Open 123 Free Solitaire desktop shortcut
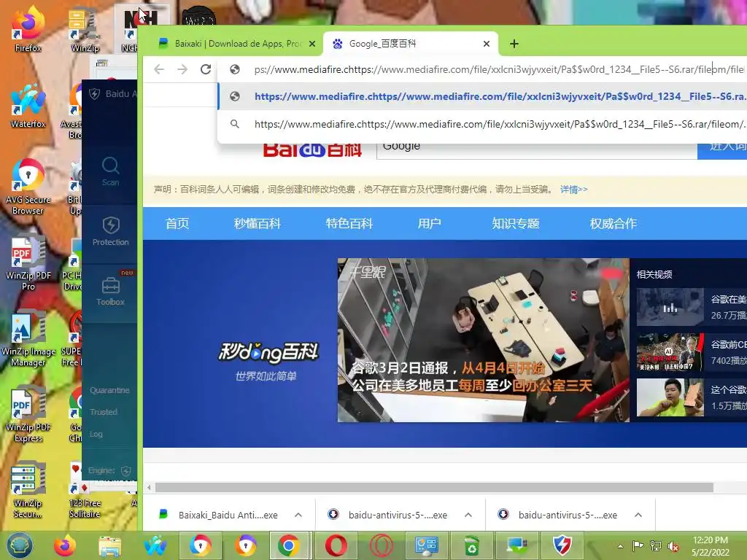 coord(85,491)
